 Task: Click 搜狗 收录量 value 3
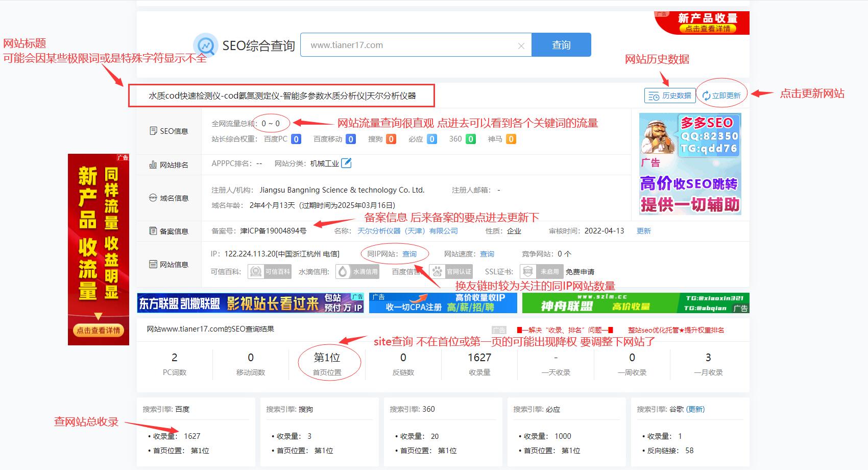pyautogui.click(x=309, y=436)
